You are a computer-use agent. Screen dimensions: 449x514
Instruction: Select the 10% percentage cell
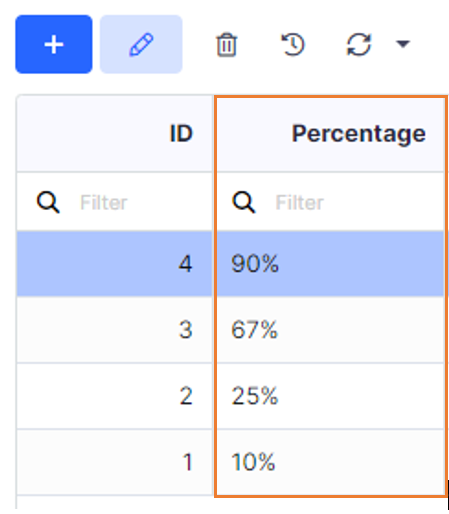[x=330, y=462]
